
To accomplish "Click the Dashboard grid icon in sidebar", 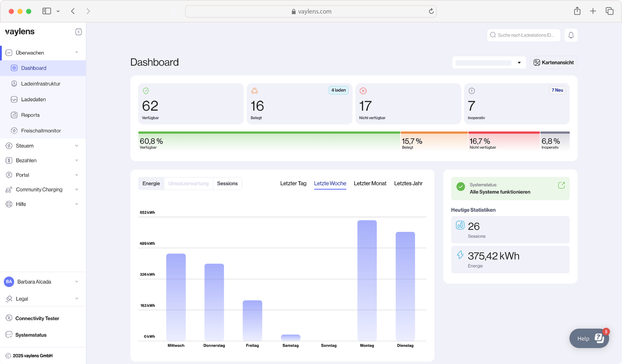I will (14, 68).
